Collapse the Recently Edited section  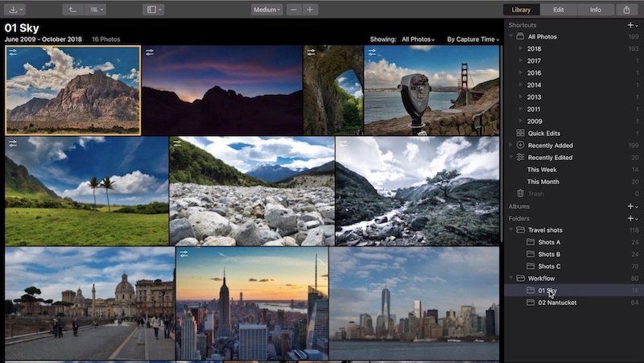(x=511, y=157)
